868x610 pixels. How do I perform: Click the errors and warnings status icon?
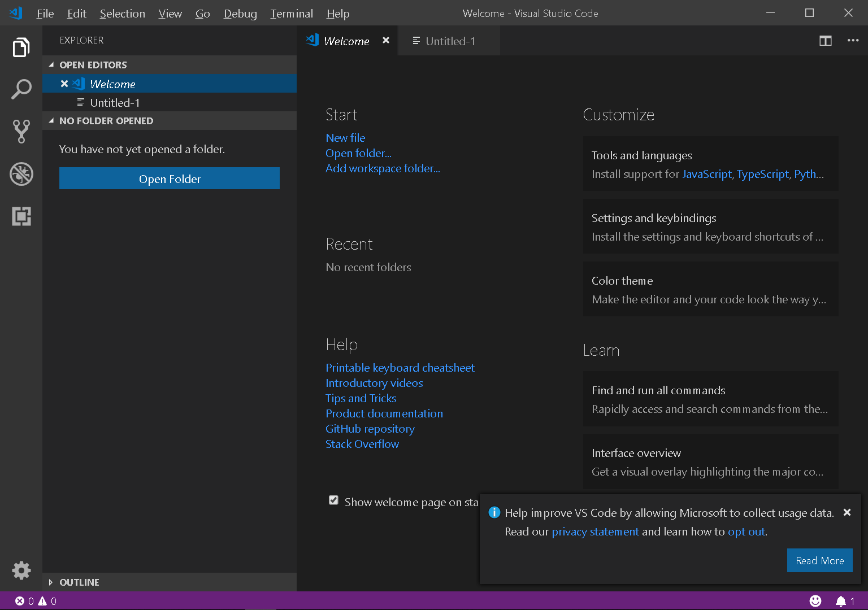[34, 601]
